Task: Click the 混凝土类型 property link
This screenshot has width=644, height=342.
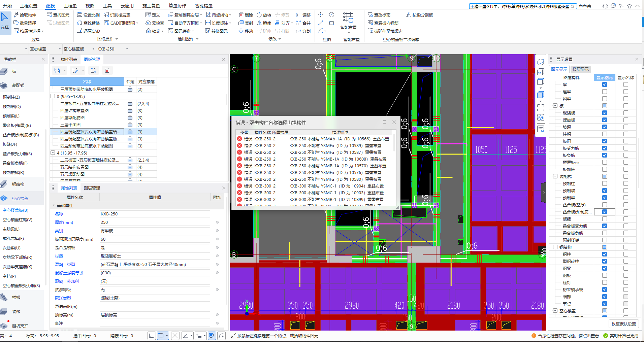Action: [x=65, y=265]
